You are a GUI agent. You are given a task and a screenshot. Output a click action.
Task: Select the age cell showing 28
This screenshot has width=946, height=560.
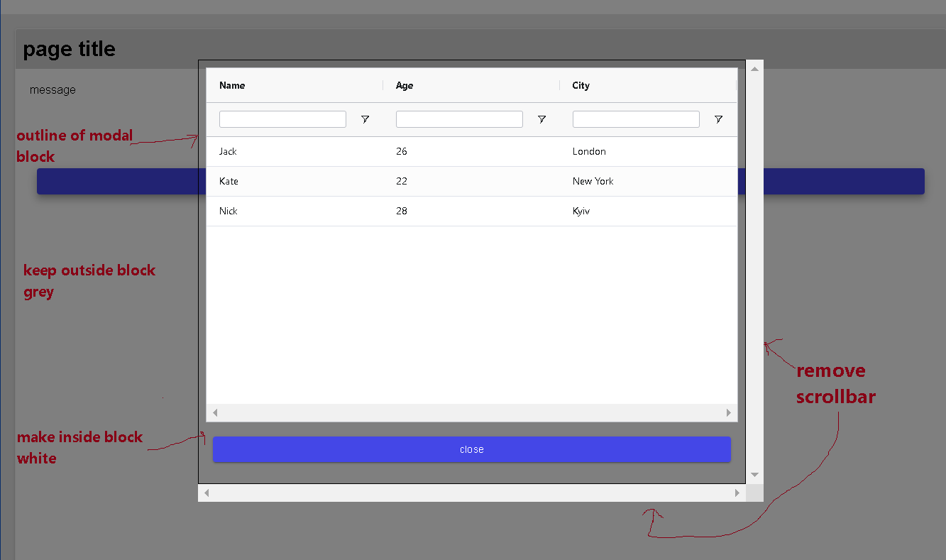471,211
